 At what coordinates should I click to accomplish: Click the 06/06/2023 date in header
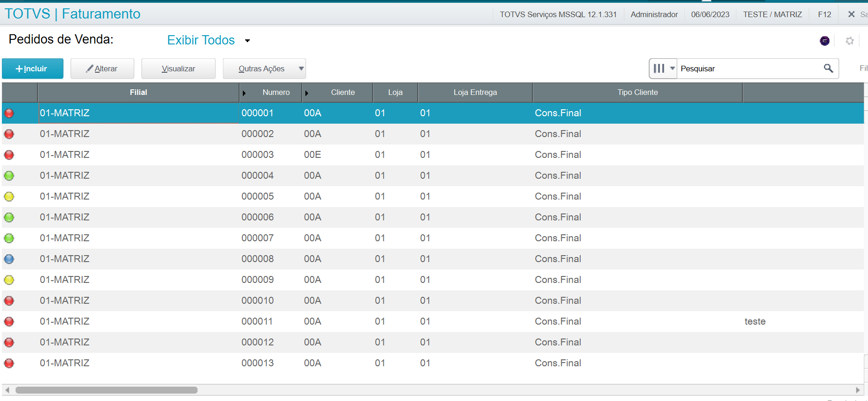pos(710,14)
